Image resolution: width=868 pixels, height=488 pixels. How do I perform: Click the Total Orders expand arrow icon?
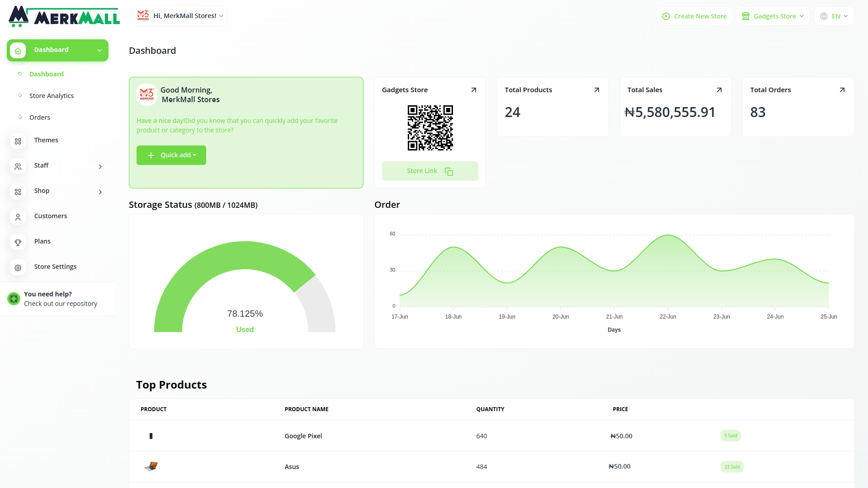tap(842, 90)
